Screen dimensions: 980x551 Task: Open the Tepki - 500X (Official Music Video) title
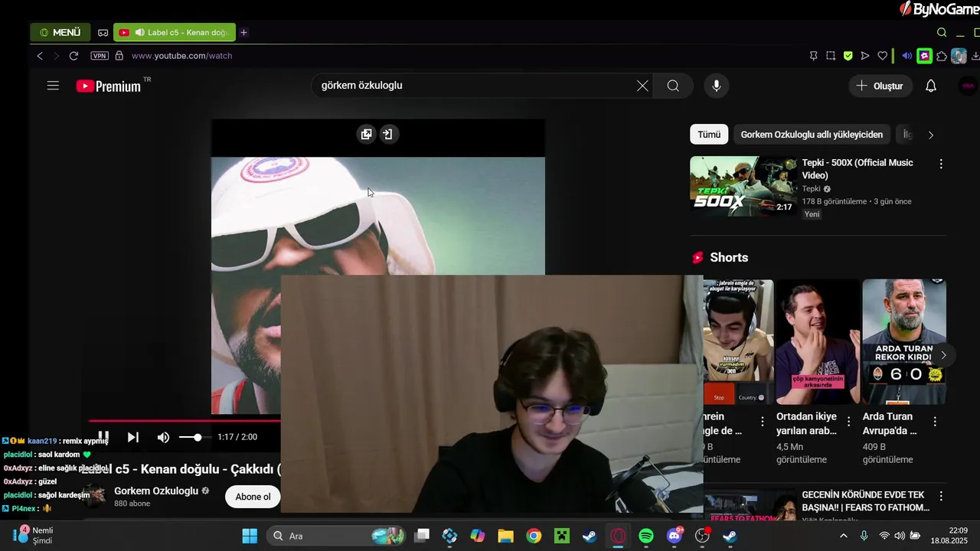[x=857, y=169]
